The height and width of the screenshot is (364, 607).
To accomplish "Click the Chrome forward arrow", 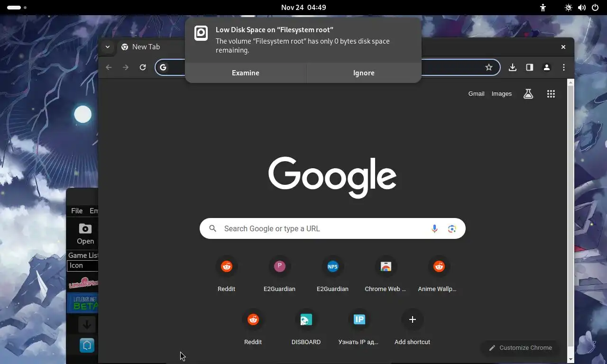I will point(126,67).
